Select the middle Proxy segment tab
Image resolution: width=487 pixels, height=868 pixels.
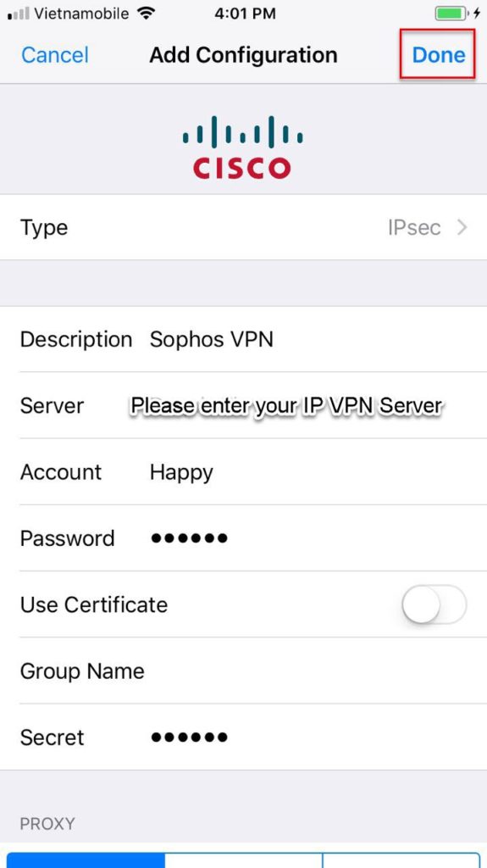click(x=244, y=860)
